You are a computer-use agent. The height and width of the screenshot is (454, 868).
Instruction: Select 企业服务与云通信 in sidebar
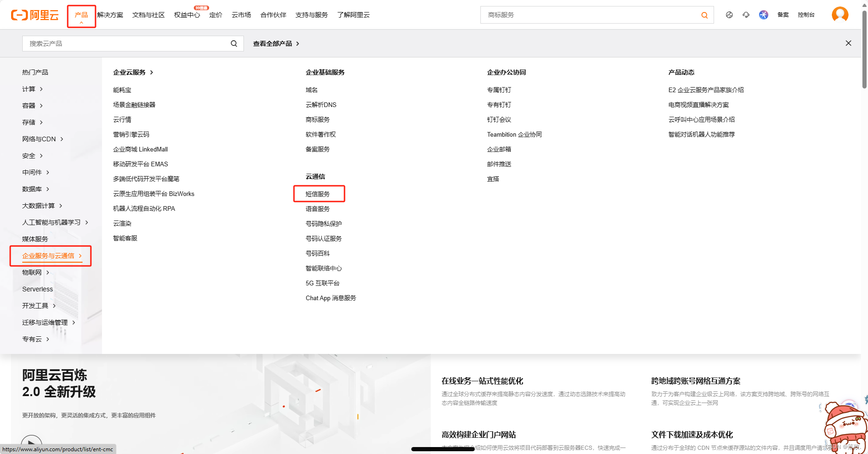[x=52, y=256]
